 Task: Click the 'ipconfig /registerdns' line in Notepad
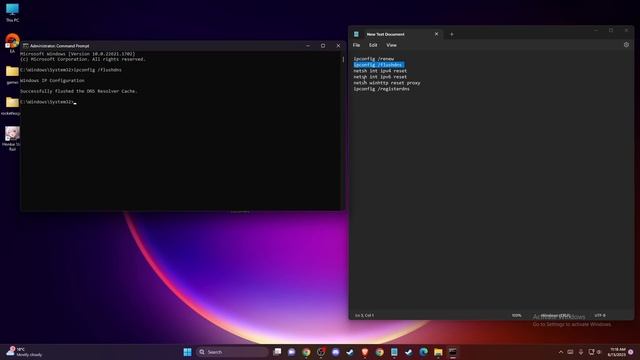(381, 89)
